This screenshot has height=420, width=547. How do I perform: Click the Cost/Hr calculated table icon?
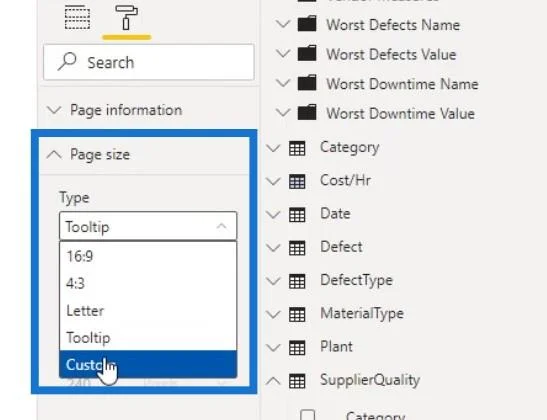[297, 181]
